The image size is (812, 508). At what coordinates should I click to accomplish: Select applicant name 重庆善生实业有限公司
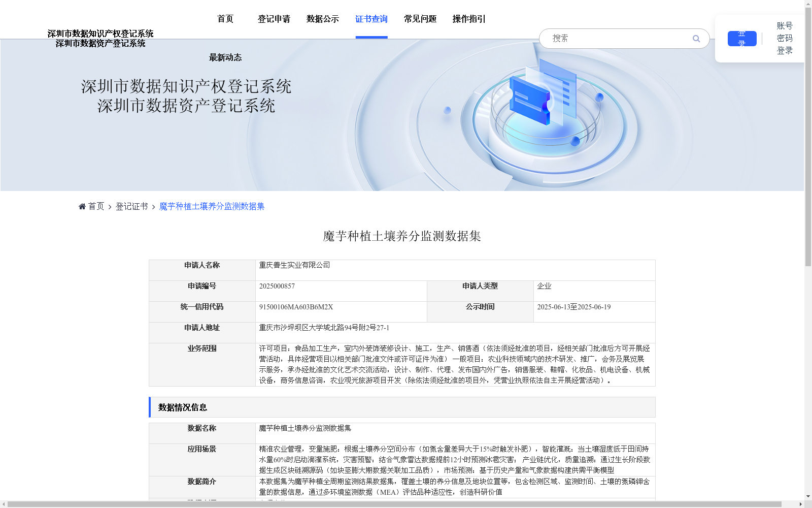[294, 265]
